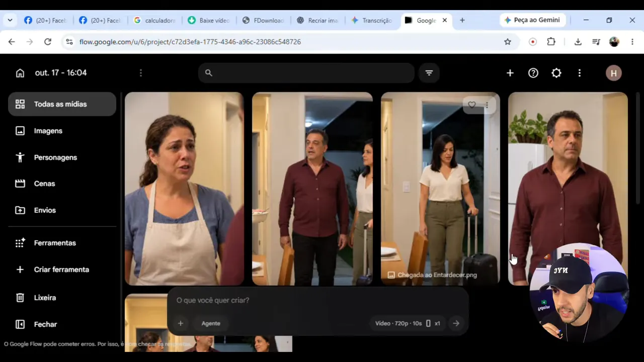644x362 pixels.
Task: Focus the 'O que você quer criar?' prompt
Action: click(318, 300)
